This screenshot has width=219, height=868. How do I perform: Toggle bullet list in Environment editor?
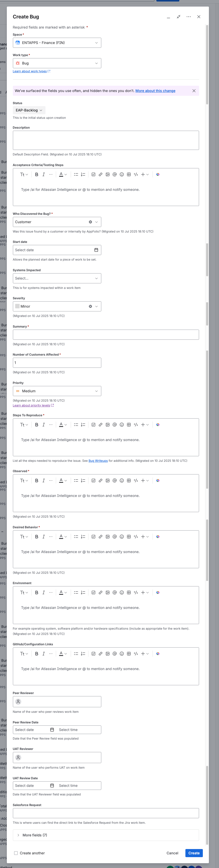point(76,592)
